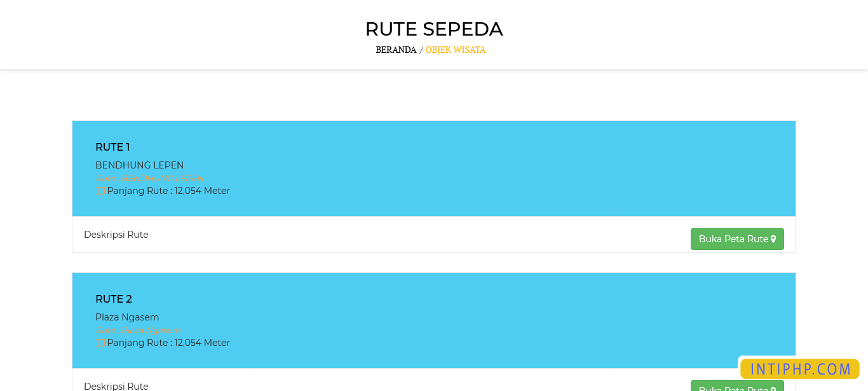Click the location pin on Rute 2 button
868x391 pixels.
tap(773, 389)
